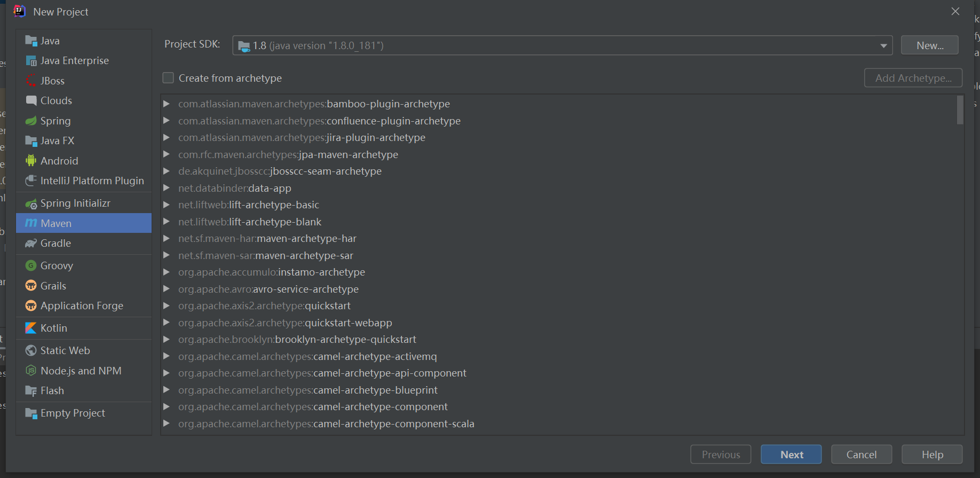Click the New... SDK button
Viewport: 980px width, 478px height.
click(930, 45)
